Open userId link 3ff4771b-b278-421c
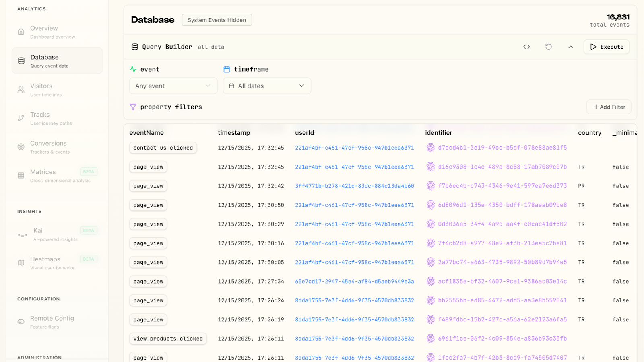The height and width of the screenshot is (362, 644). click(x=354, y=186)
